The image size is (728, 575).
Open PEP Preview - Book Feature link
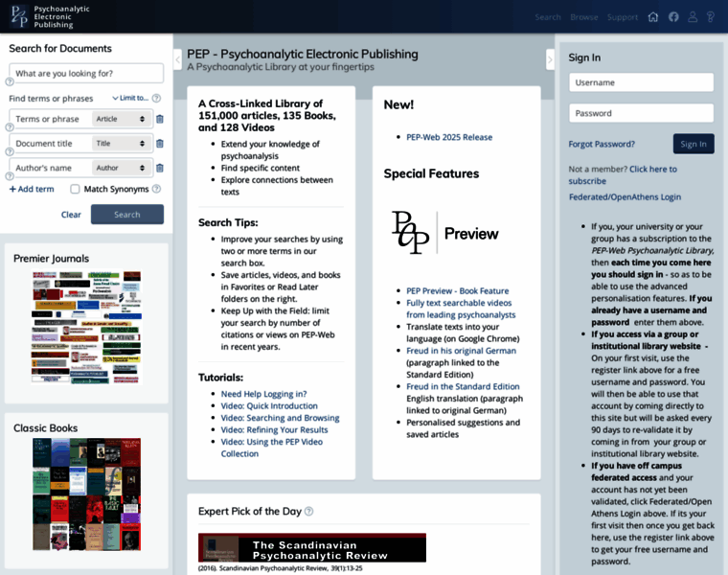457,290
